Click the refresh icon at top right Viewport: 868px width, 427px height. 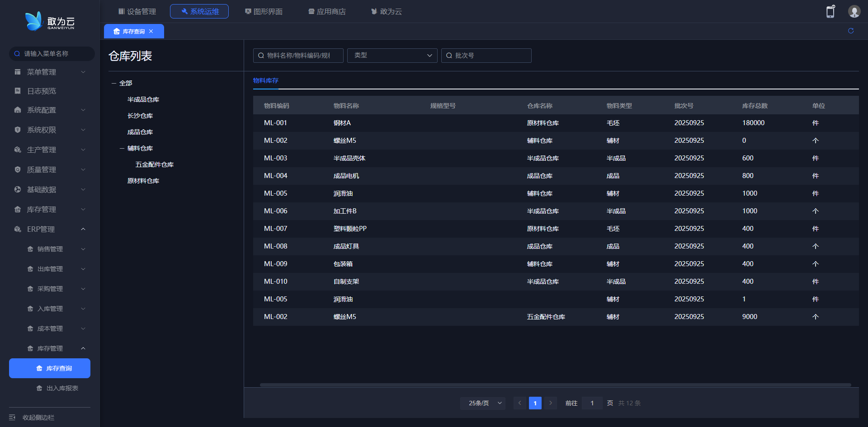tap(850, 31)
